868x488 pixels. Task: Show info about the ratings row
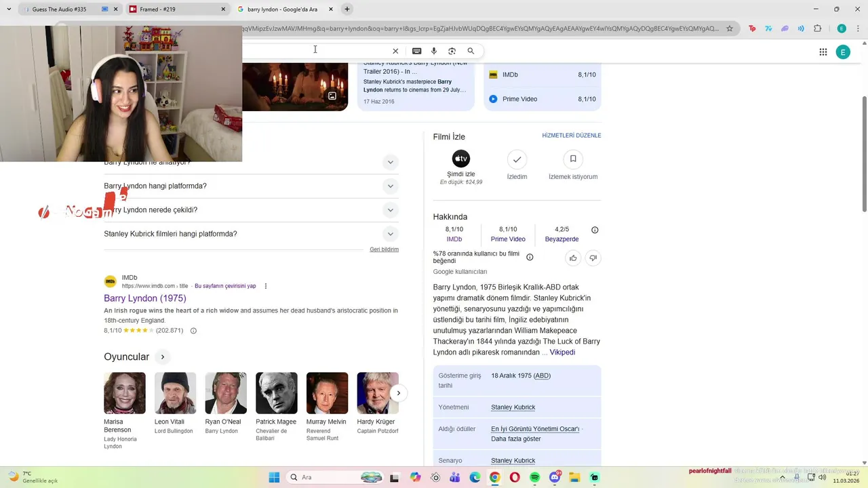[595, 230]
